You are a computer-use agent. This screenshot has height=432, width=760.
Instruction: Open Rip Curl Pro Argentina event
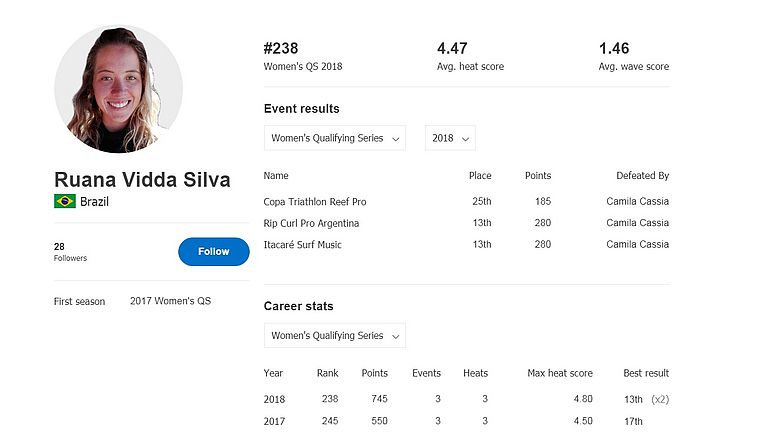(311, 223)
